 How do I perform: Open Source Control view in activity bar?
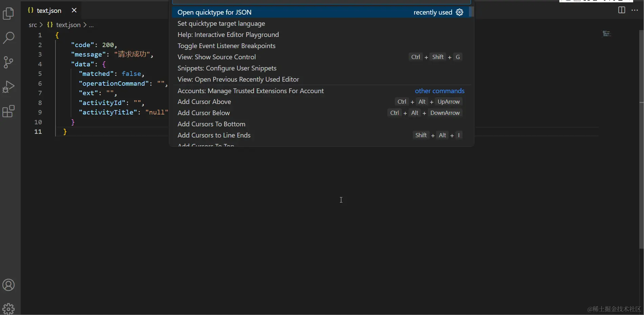(8, 62)
